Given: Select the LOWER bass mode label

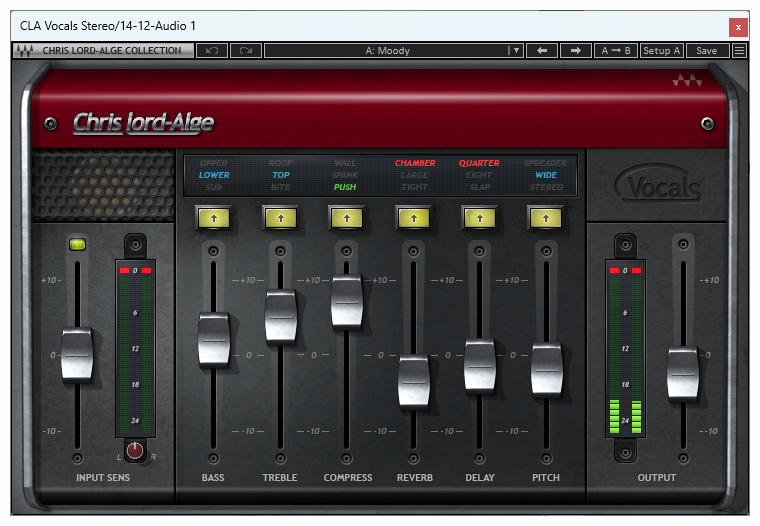Looking at the screenshot, I should tap(214, 175).
